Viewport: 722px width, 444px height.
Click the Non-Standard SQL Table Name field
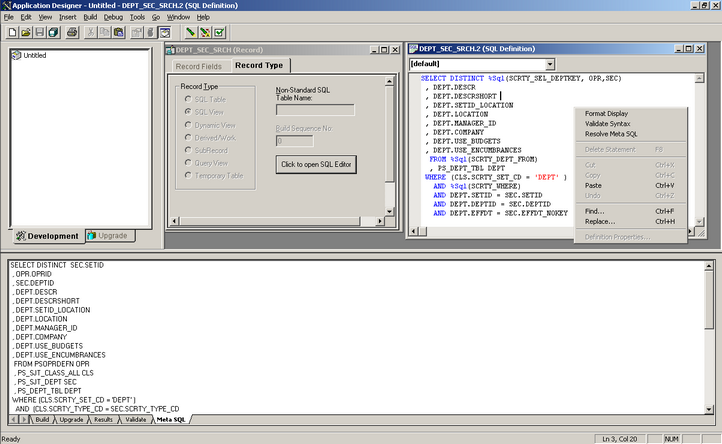coord(315,110)
